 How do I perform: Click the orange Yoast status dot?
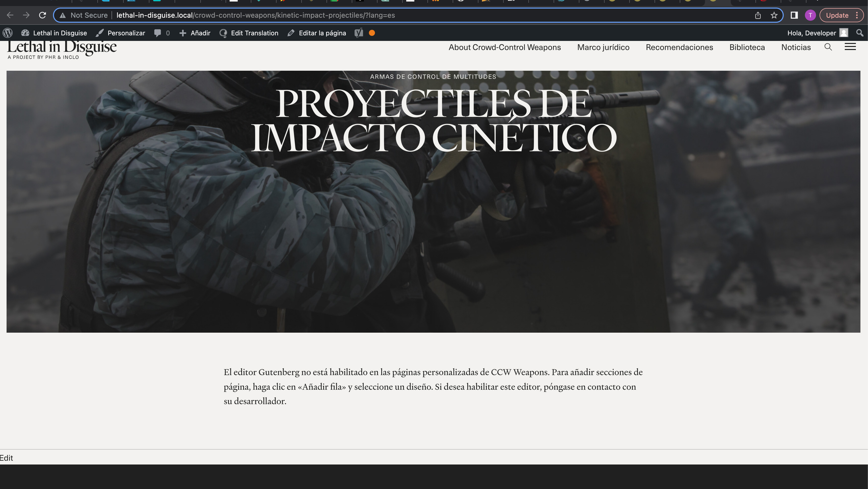click(x=372, y=33)
